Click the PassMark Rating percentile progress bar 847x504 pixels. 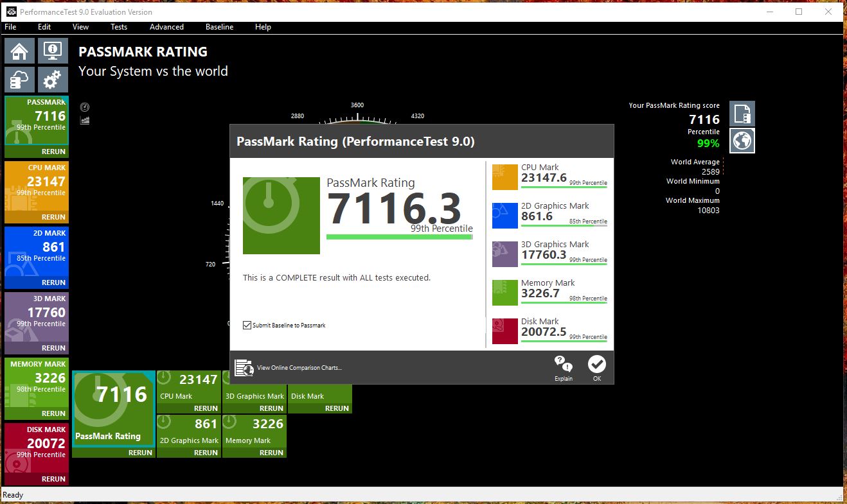coord(400,237)
